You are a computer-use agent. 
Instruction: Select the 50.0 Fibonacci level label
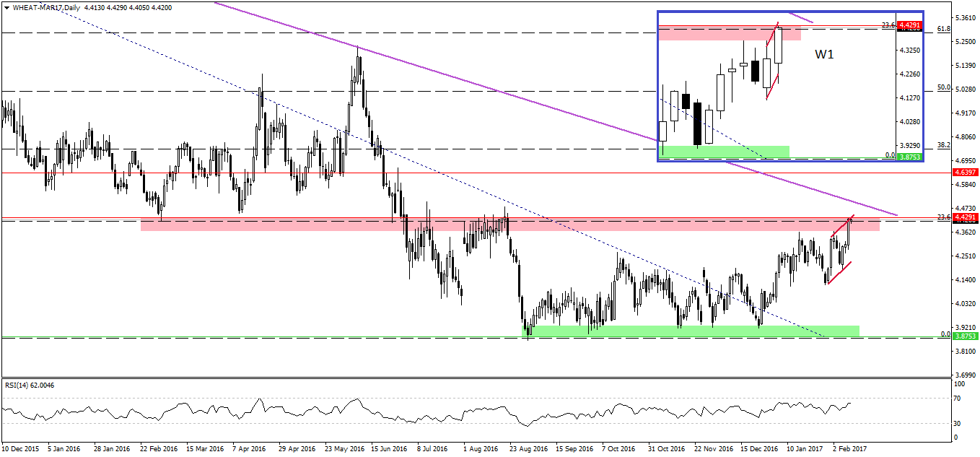942,87
